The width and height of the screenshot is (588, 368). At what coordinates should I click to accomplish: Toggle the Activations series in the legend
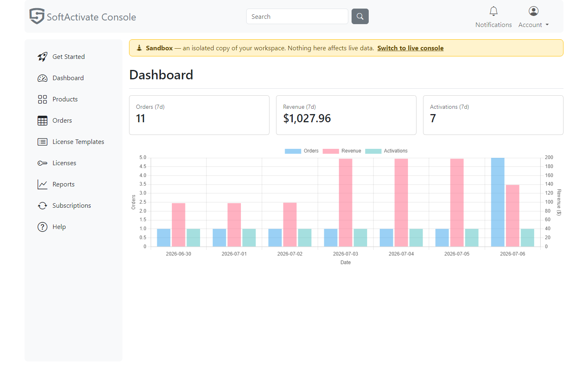click(386, 151)
